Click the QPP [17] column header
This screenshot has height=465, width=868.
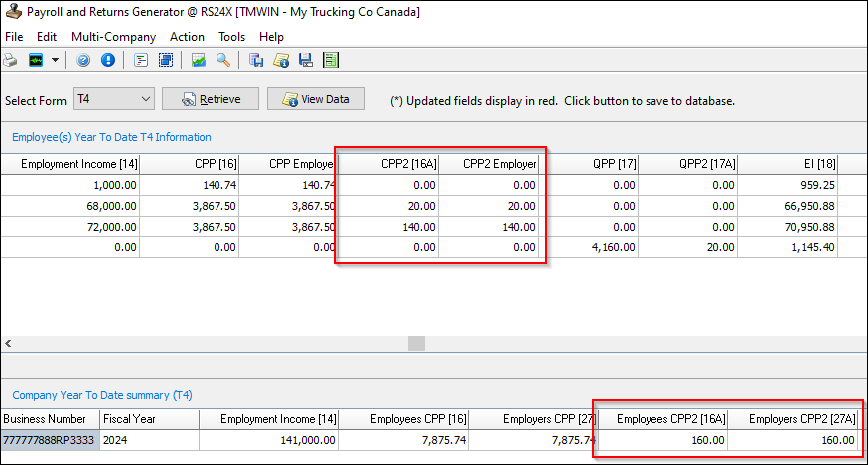pos(588,164)
